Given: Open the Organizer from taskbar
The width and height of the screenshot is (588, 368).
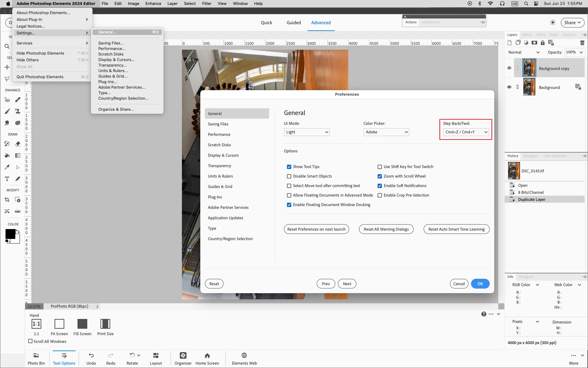Looking at the screenshot, I should [x=183, y=358].
